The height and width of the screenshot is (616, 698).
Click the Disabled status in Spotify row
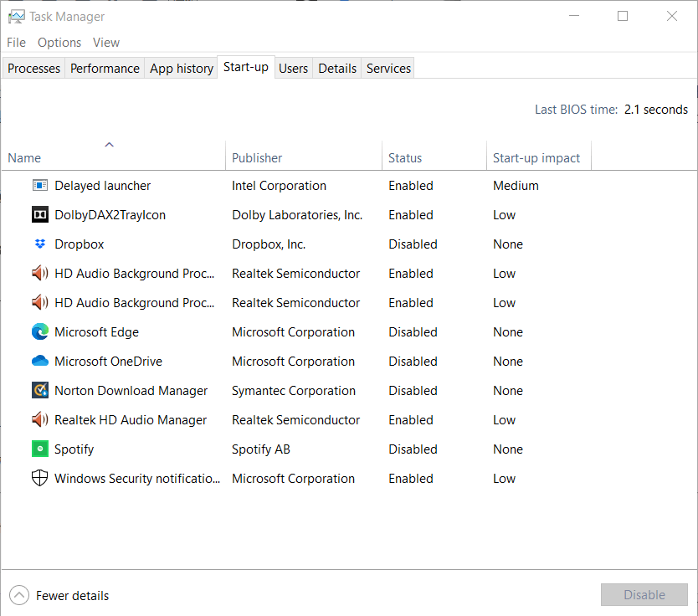[413, 449]
